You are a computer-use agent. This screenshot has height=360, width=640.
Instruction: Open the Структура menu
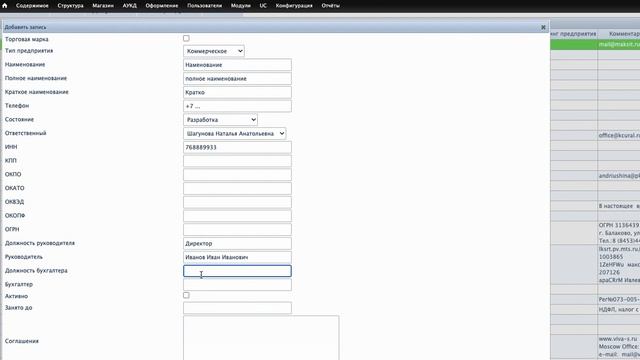pyautogui.click(x=71, y=6)
